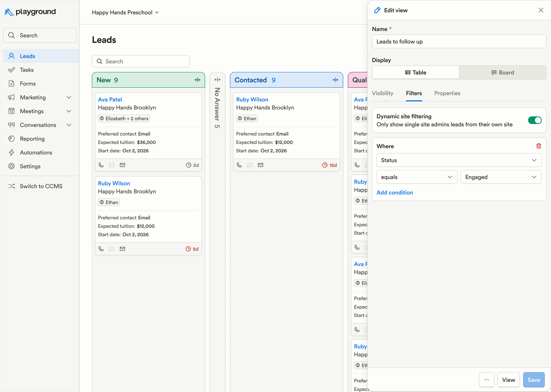Click the Save button
Screen dimensions: 551x392
(534, 380)
